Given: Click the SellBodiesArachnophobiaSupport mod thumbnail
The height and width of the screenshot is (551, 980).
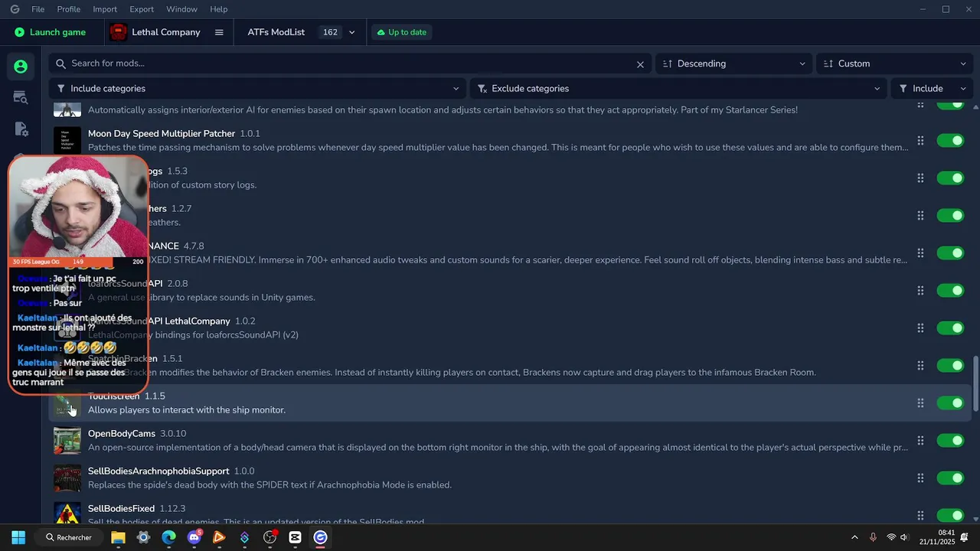Looking at the screenshot, I should pyautogui.click(x=67, y=478).
